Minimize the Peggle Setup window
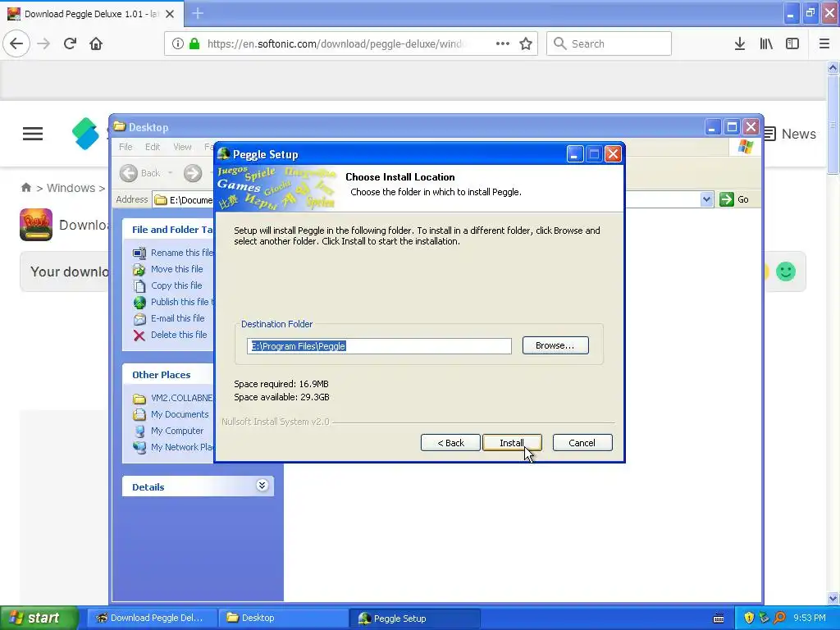 (575, 154)
